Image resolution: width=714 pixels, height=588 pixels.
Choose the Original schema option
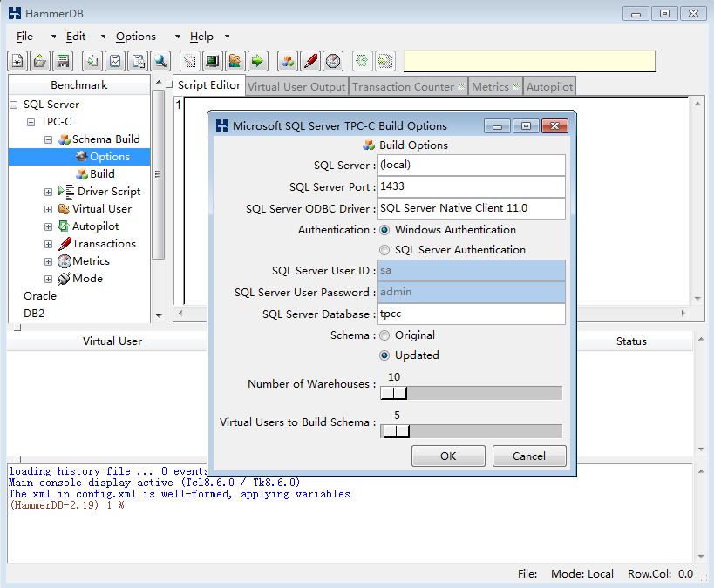[384, 335]
